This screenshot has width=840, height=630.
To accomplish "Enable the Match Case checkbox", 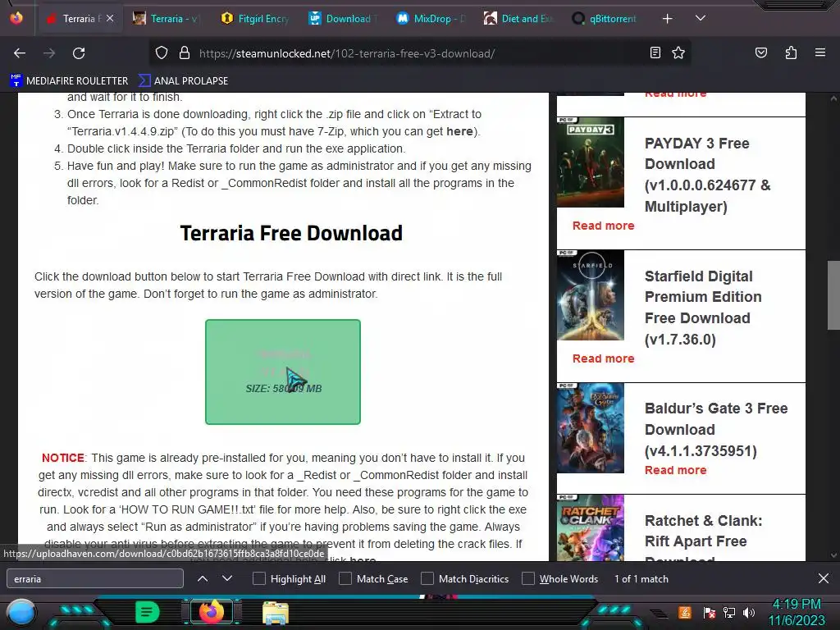I will pos(345,578).
